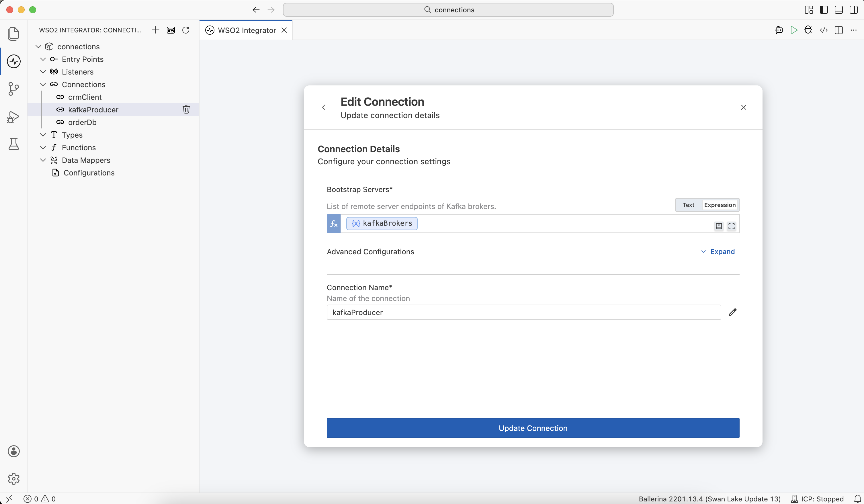This screenshot has width=864, height=504.
Task: Delete the kafkaProducer connection
Action: pyautogui.click(x=186, y=109)
